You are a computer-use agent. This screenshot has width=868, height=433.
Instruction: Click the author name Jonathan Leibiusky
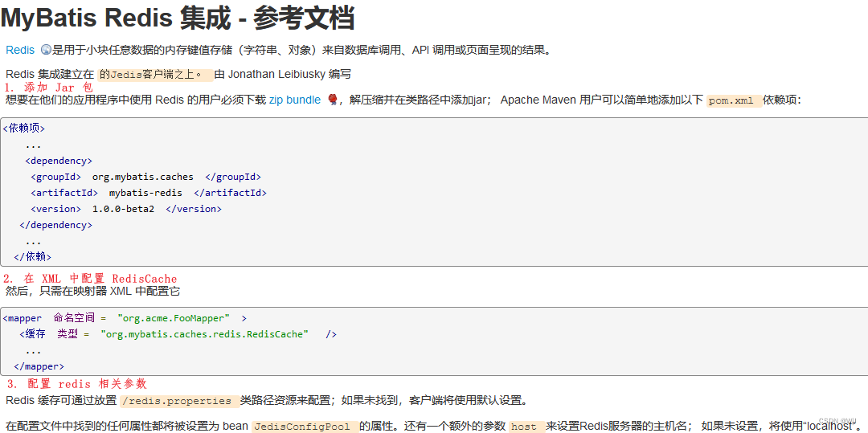pos(277,75)
